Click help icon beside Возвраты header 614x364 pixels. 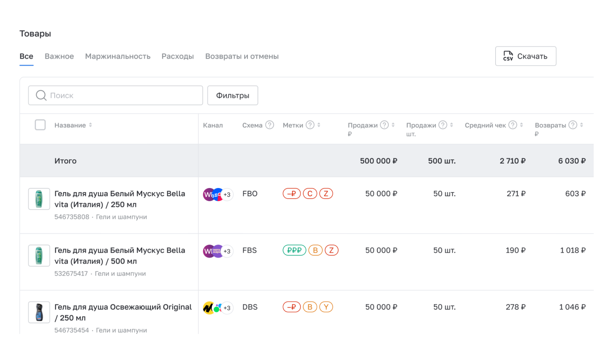[573, 125]
